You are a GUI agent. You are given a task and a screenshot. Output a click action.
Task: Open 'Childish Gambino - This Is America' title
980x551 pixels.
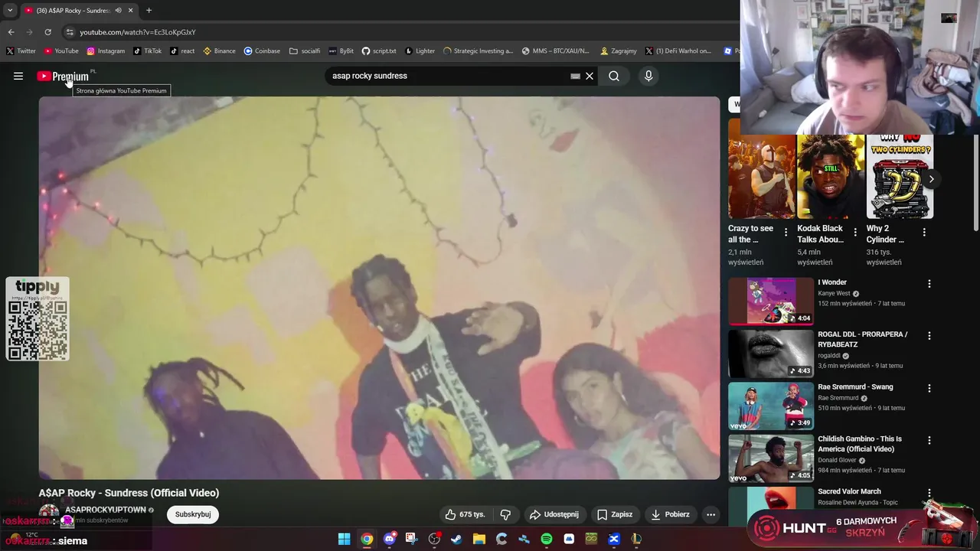(860, 444)
